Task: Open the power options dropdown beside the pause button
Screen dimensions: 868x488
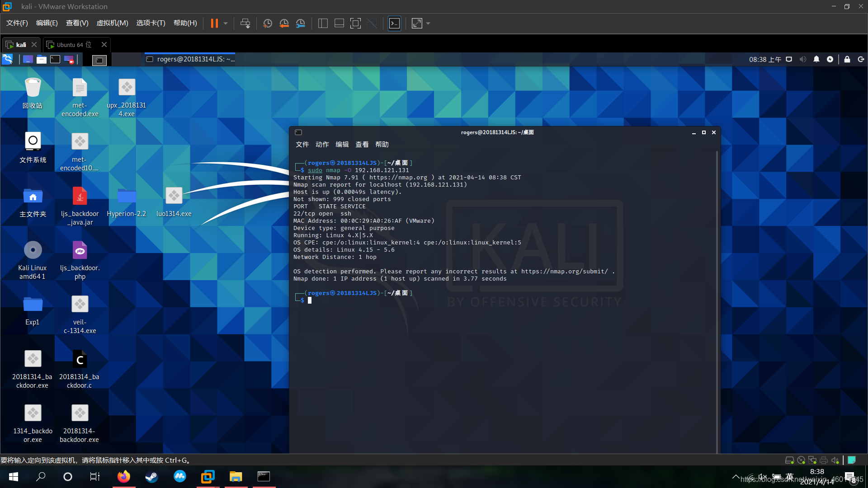Action: (x=226, y=23)
